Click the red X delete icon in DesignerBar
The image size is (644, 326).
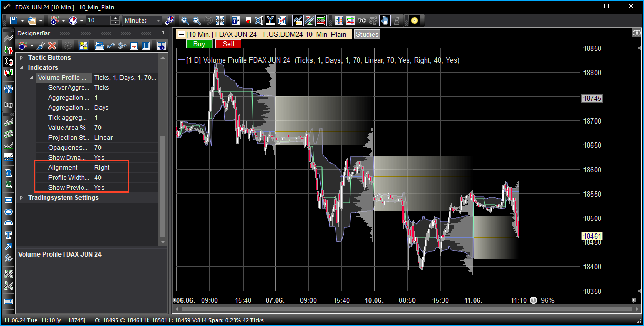point(52,46)
